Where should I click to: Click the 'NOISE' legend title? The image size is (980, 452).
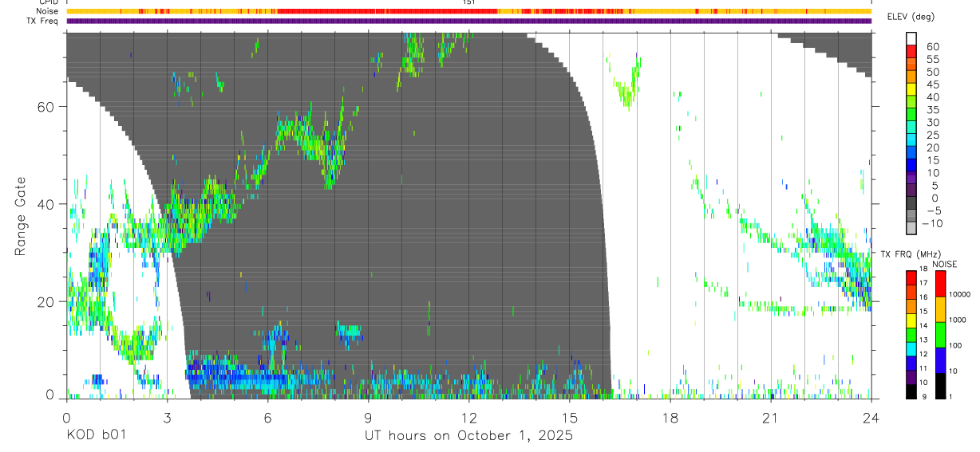click(x=945, y=264)
